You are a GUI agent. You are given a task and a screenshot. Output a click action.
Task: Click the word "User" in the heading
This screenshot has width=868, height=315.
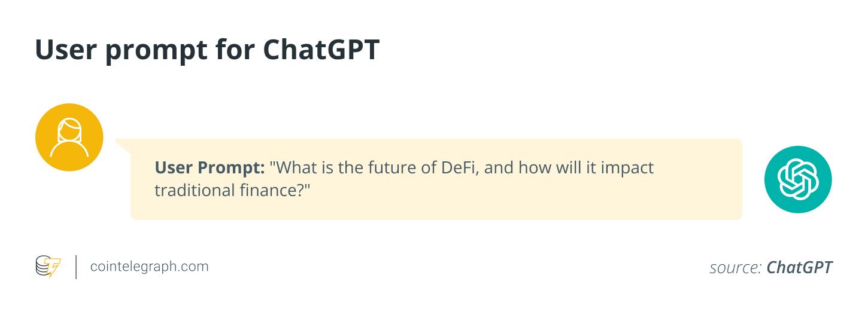(x=65, y=50)
